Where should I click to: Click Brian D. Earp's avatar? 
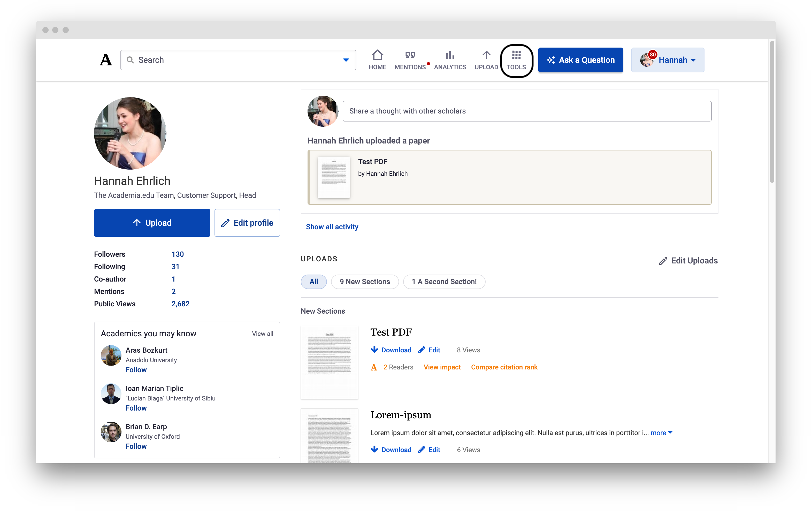coord(111,432)
